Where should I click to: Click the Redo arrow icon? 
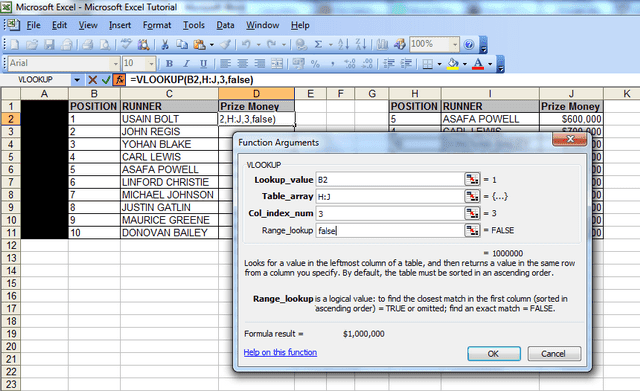271,44
